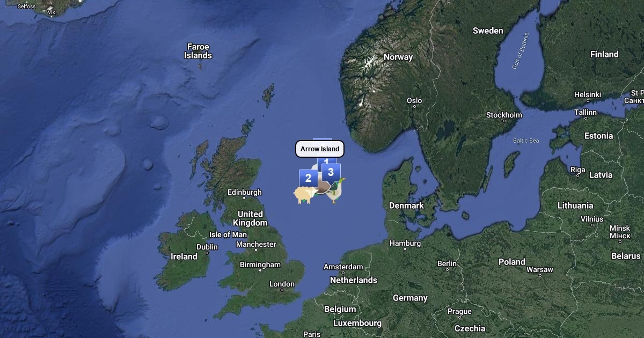Viewport: 644px width, 338px height.
Task: Click the goose marker icon
Action: click(x=335, y=191)
